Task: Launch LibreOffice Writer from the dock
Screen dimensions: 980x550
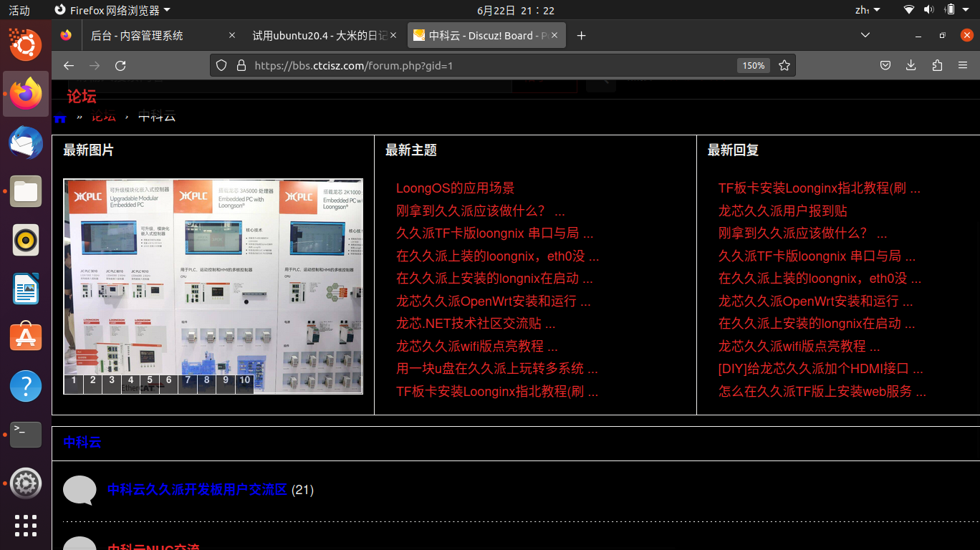Action: click(26, 289)
